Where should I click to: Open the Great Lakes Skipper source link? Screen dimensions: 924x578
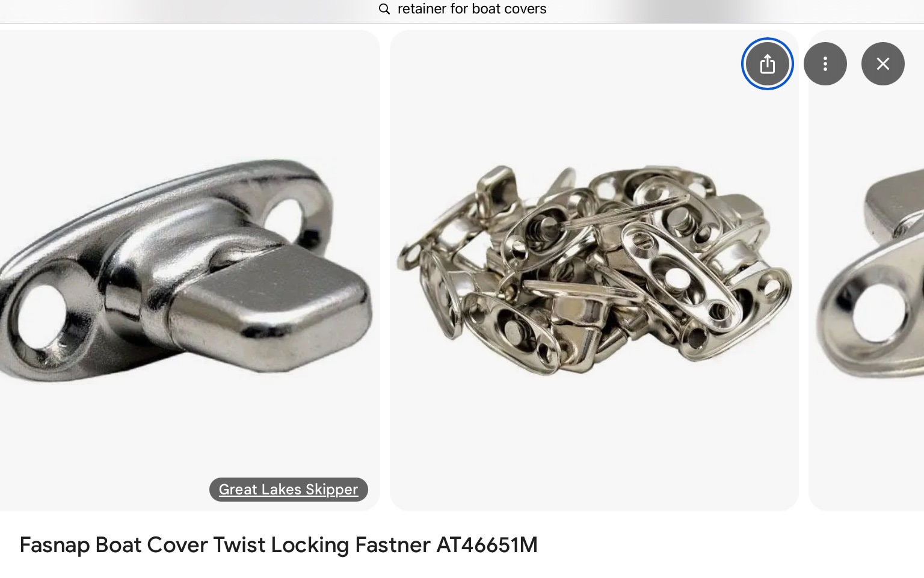(x=288, y=490)
